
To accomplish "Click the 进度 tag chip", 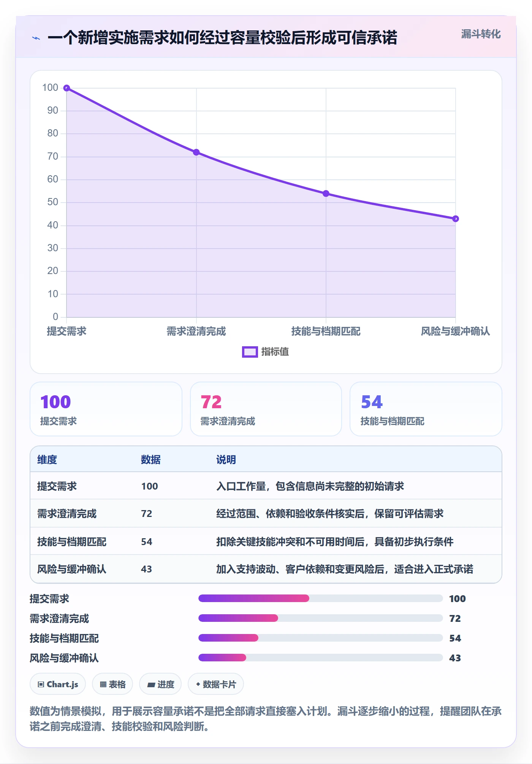I will click(160, 684).
